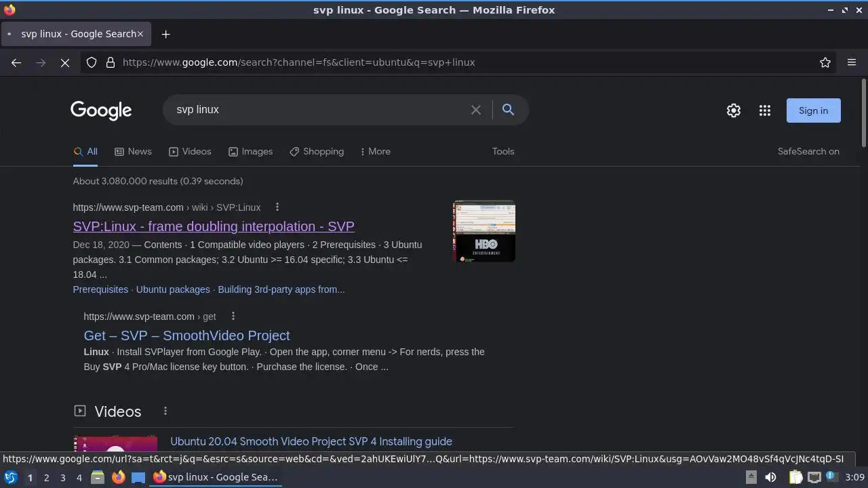Open clipboard manager tray icon
Screen dimensions: 868x488
coord(795,477)
